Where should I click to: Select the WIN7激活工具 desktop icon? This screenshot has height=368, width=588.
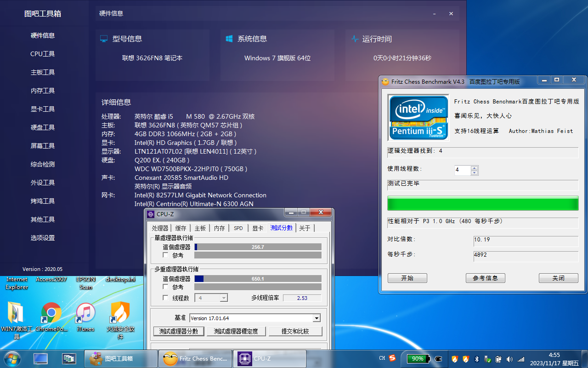(17, 321)
